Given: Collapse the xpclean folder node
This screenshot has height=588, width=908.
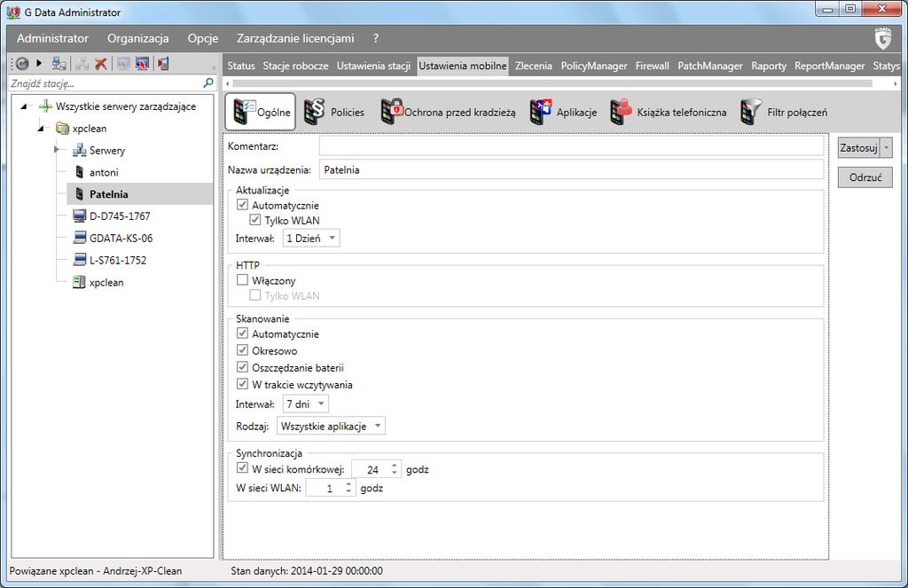Looking at the screenshot, I should [x=41, y=129].
